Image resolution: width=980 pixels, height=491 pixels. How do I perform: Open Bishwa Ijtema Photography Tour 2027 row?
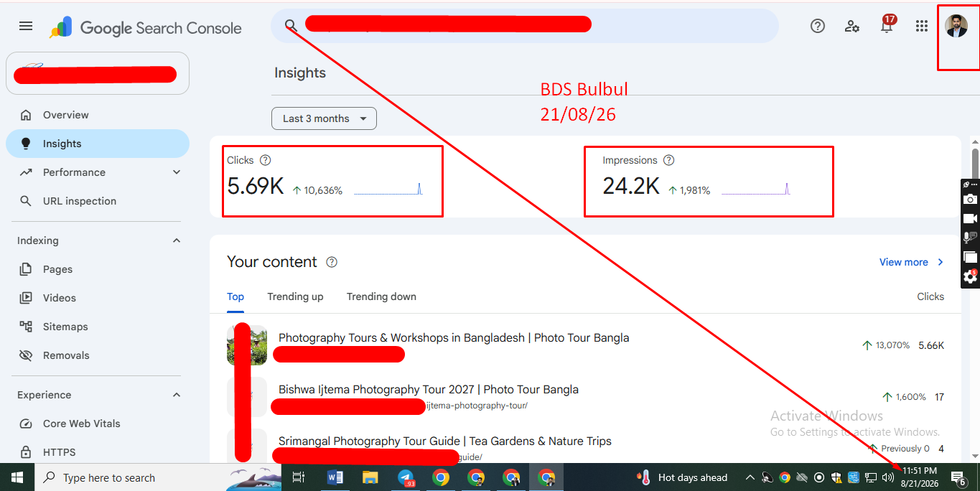tap(585, 397)
